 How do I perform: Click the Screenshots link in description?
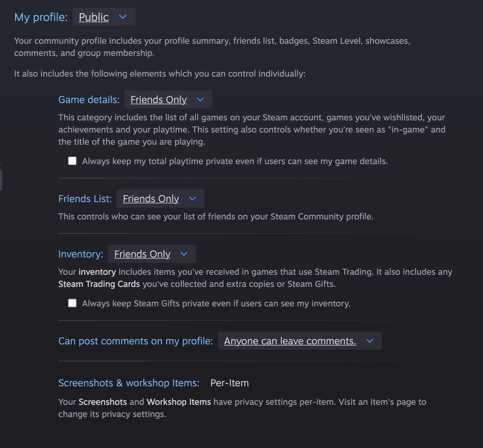[x=103, y=402]
